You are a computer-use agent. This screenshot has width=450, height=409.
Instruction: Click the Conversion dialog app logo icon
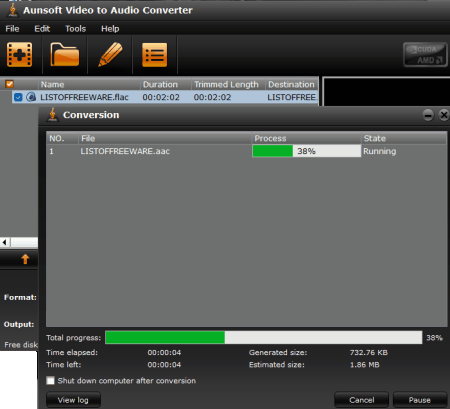[52, 115]
